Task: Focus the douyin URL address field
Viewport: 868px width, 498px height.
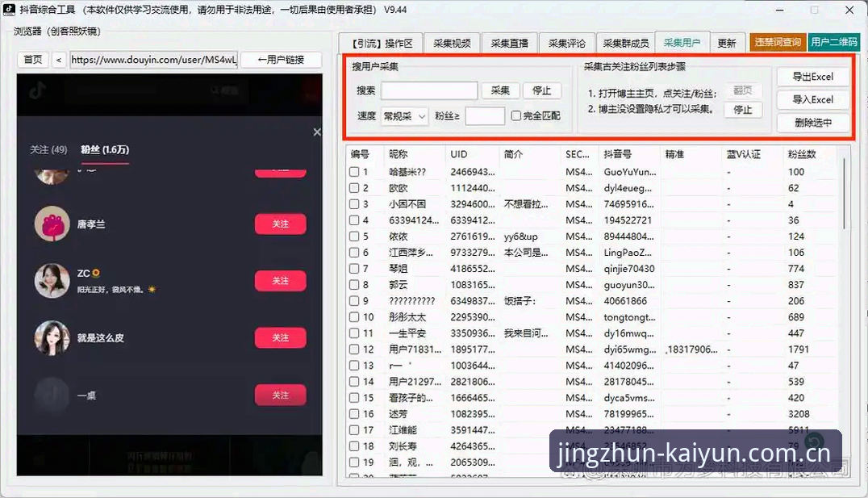Action: 154,59
